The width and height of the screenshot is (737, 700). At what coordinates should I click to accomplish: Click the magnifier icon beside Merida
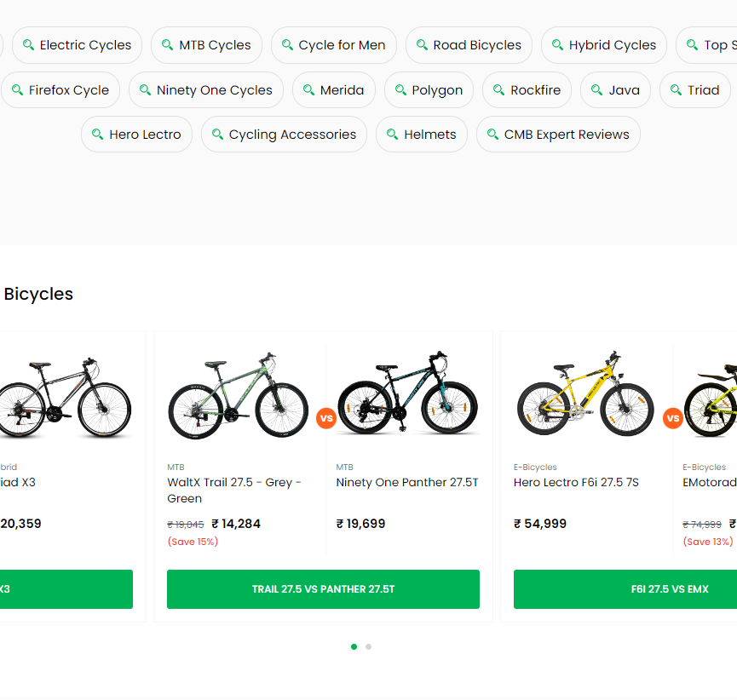pyautogui.click(x=308, y=89)
